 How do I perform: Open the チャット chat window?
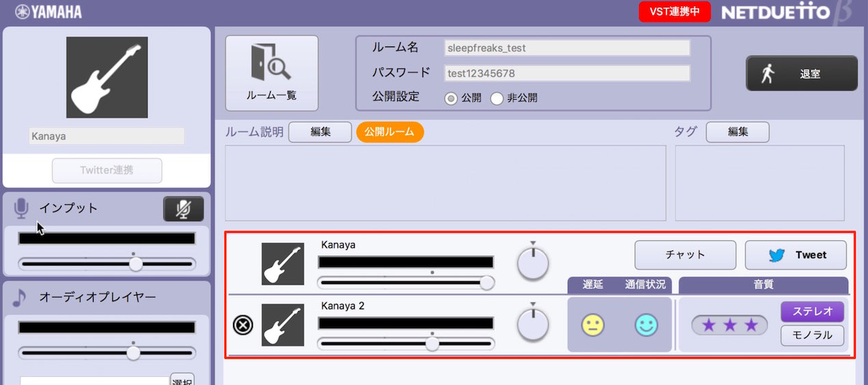coord(685,255)
